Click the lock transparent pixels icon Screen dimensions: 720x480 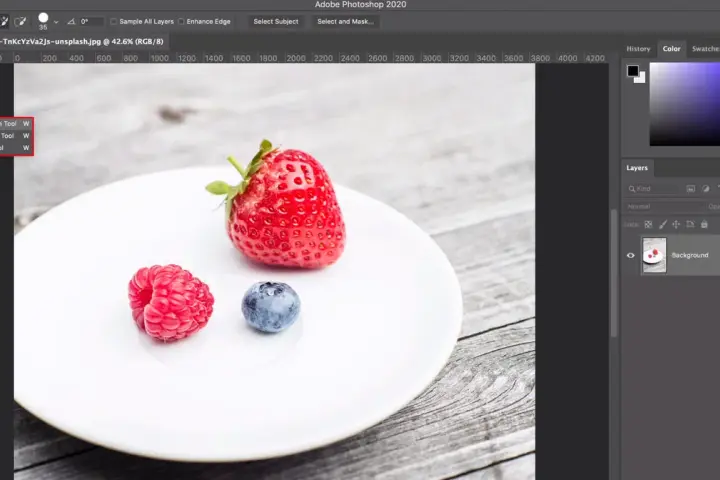(648, 225)
